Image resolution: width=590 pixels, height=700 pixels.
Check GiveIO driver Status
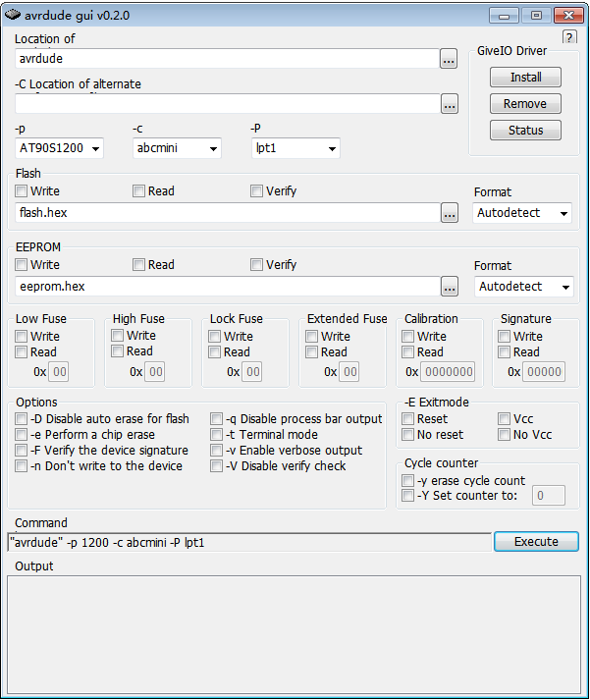tap(525, 130)
